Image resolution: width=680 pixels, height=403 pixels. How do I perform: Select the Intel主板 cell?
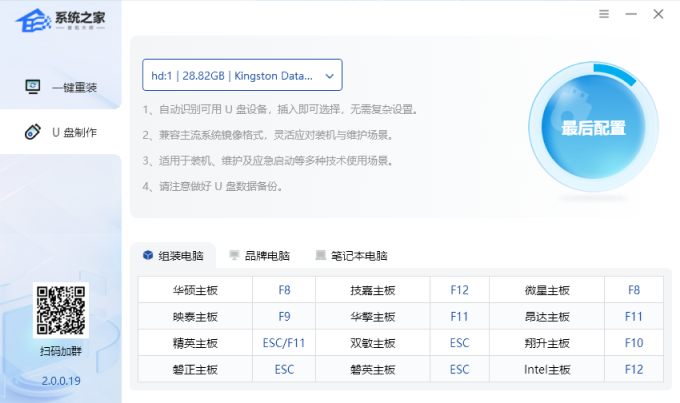[x=547, y=369]
